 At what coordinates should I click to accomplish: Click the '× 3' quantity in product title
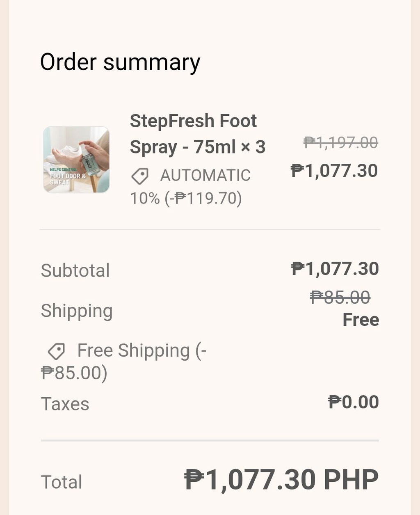253,147
